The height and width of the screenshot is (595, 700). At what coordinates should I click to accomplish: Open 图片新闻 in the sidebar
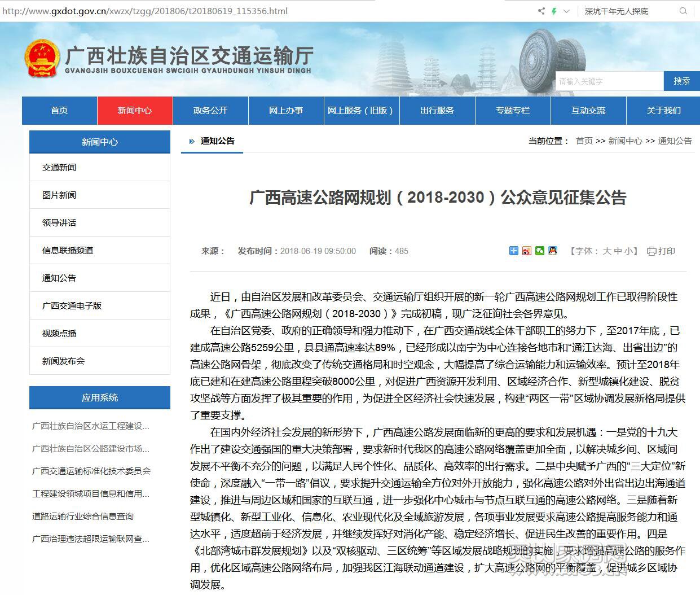(x=100, y=195)
